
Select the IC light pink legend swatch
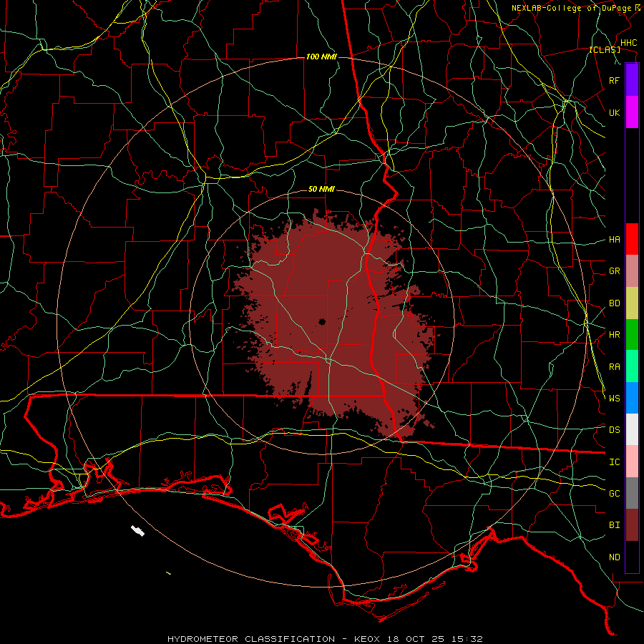coord(632,462)
